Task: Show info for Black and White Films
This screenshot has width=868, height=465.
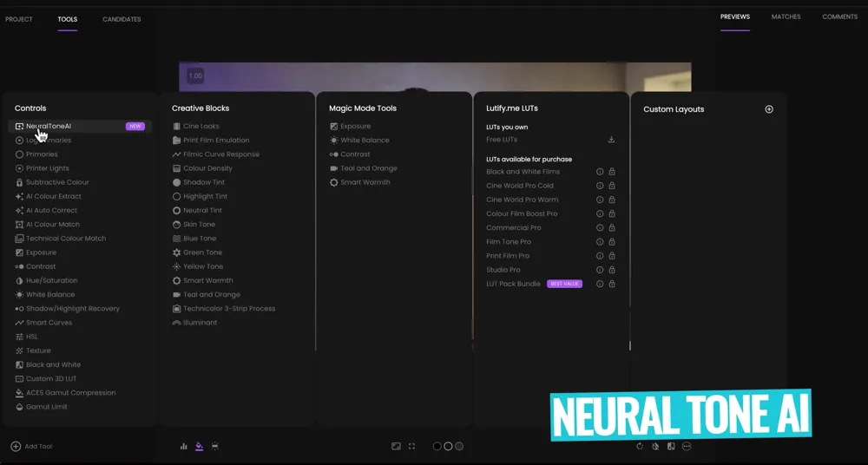Action: point(600,172)
